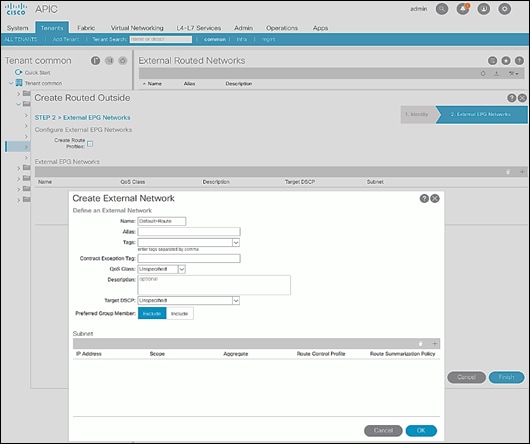Expand the highlighted tree row in tenant sidebar
Image resolution: width=530 pixels, height=444 pixels.
pyautogui.click(x=26, y=147)
